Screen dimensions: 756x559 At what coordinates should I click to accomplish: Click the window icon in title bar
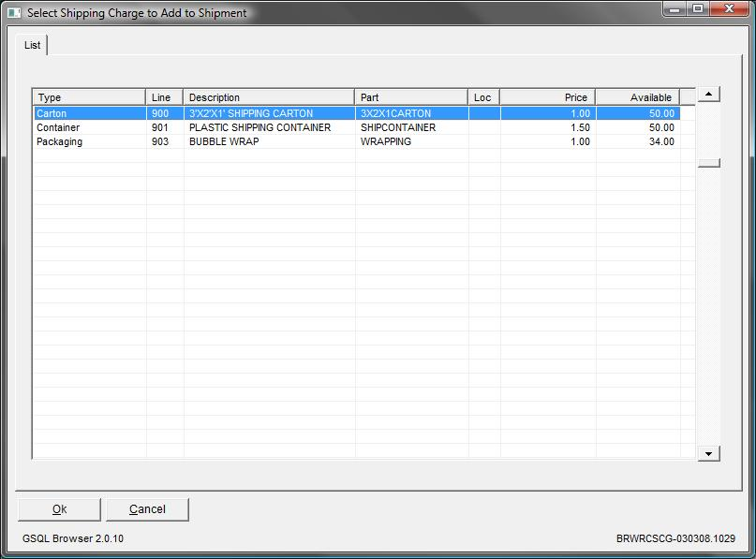pos(14,12)
